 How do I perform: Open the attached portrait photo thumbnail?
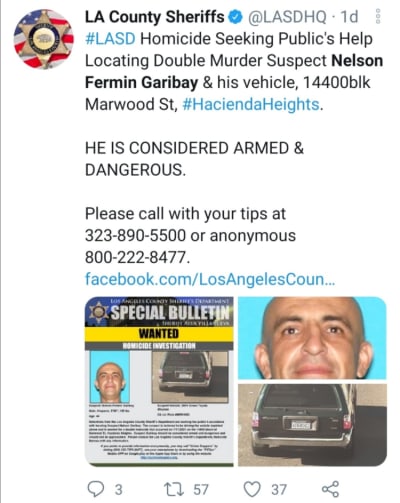312,338
